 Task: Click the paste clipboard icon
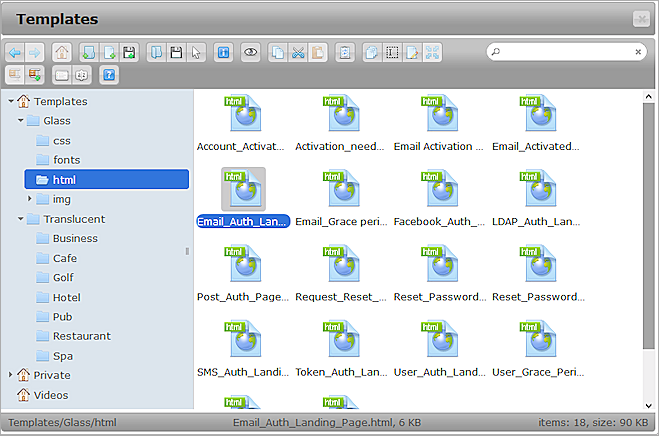(x=316, y=52)
